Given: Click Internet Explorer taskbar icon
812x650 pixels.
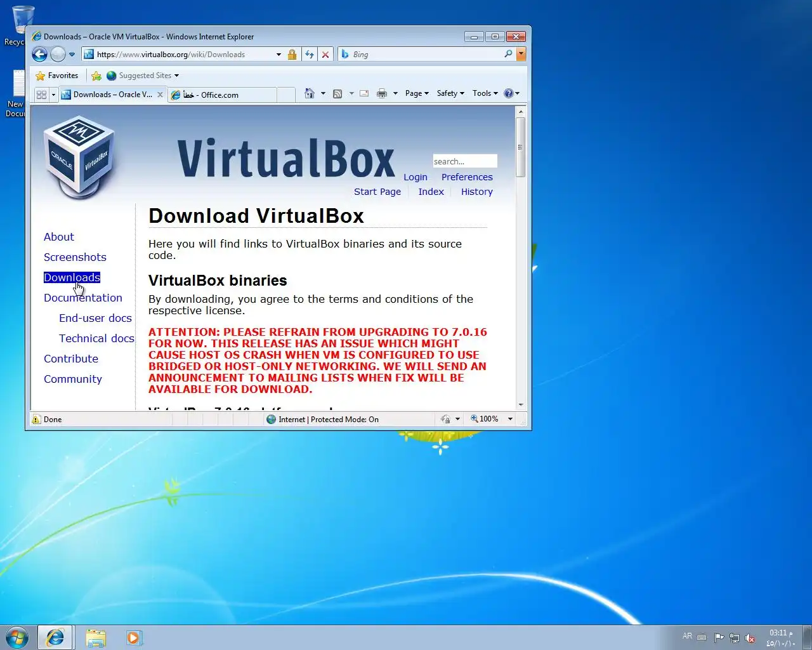Looking at the screenshot, I should coord(55,637).
